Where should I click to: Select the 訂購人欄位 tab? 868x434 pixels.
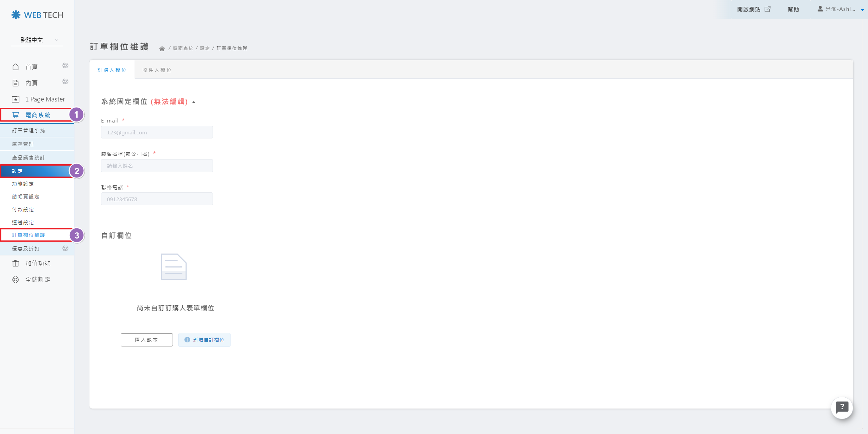click(x=112, y=70)
